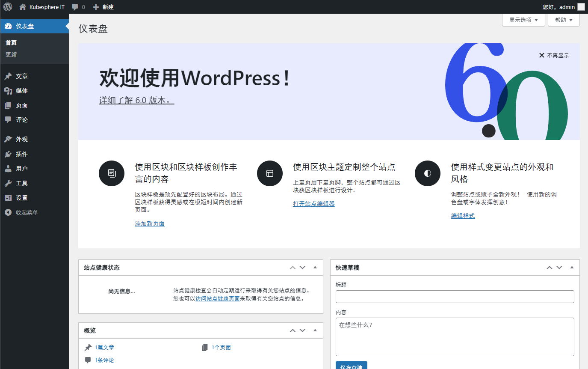Open the admin user avatar
The image size is (588, 369).
click(581, 7)
